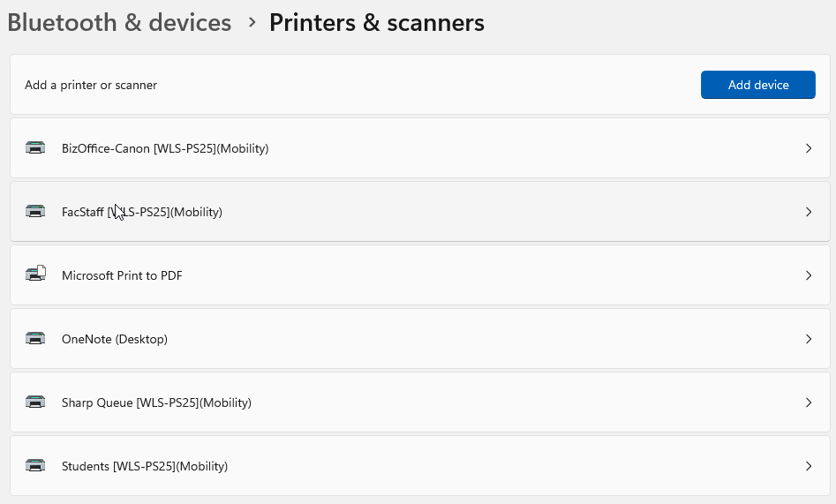Expand the OneNote (Desktop) chevron

pos(809,339)
